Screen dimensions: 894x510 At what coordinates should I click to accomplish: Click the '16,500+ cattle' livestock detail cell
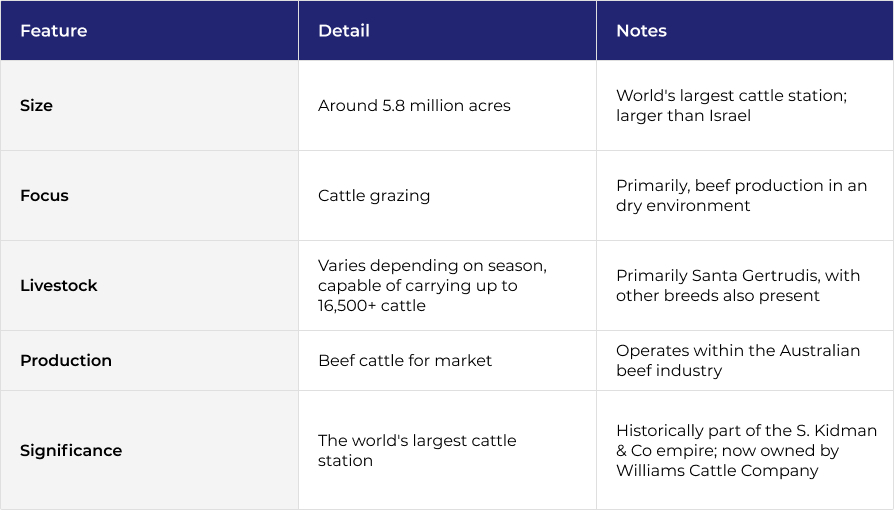[x=372, y=306]
